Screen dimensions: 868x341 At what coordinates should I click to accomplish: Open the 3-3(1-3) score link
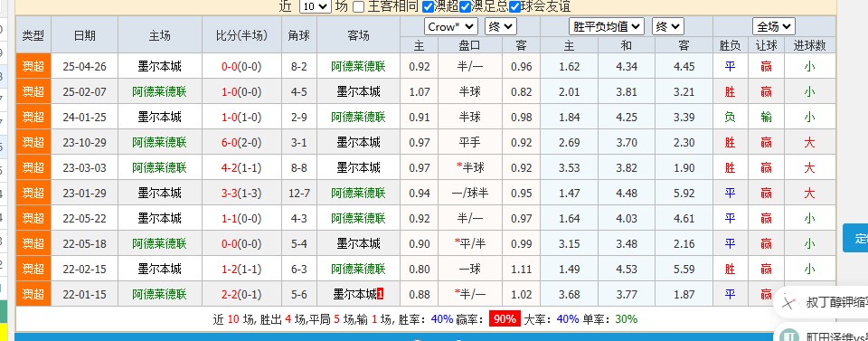pyautogui.click(x=241, y=193)
